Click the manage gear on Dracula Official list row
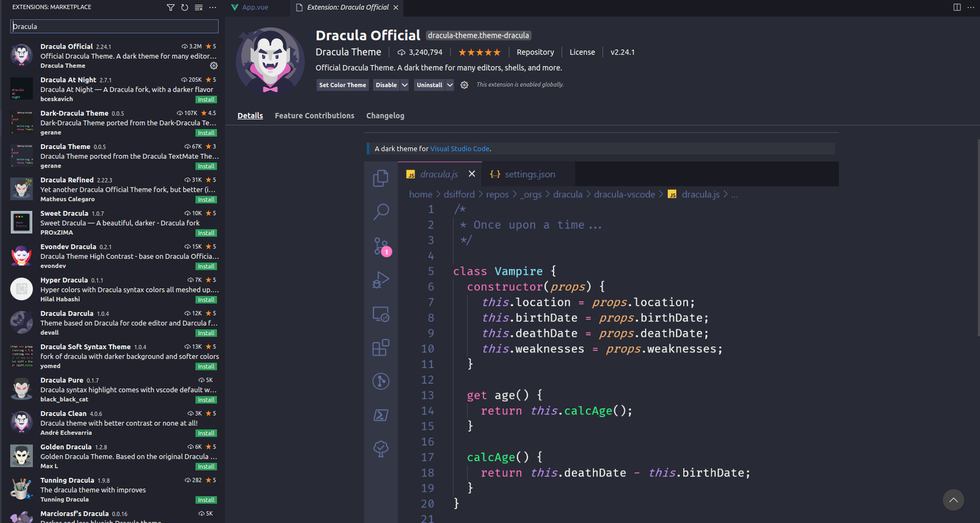The width and height of the screenshot is (980, 523). click(x=214, y=66)
